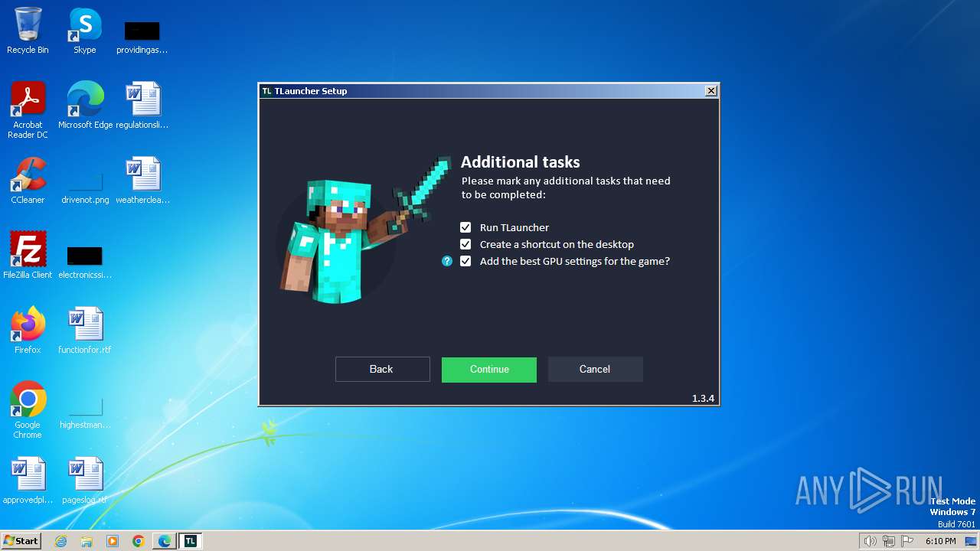Open Windows Media Player taskbar icon

[113, 541]
